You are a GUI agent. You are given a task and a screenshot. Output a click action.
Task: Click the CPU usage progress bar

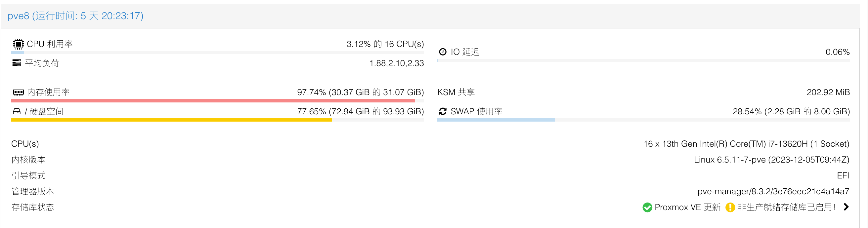217,53
